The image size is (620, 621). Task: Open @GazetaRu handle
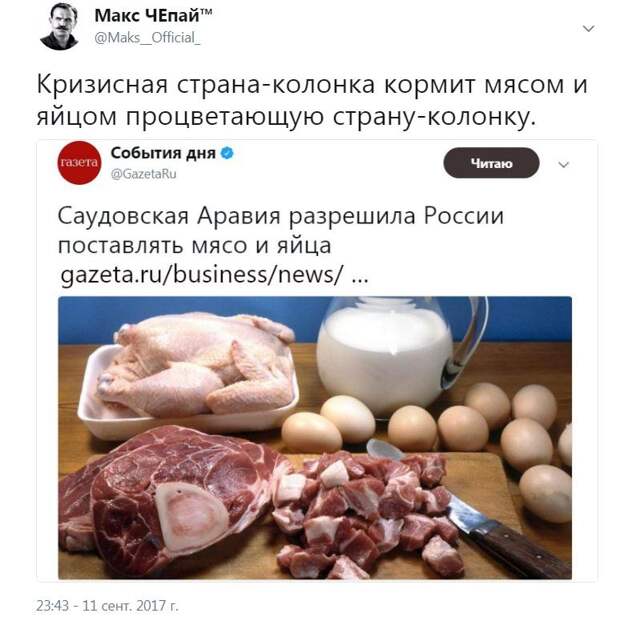(x=143, y=174)
